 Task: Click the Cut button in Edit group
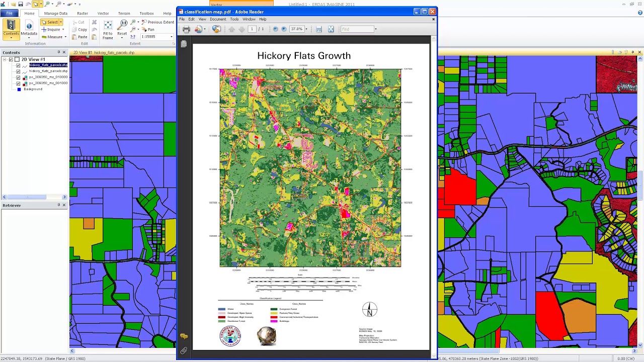tap(79, 22)
